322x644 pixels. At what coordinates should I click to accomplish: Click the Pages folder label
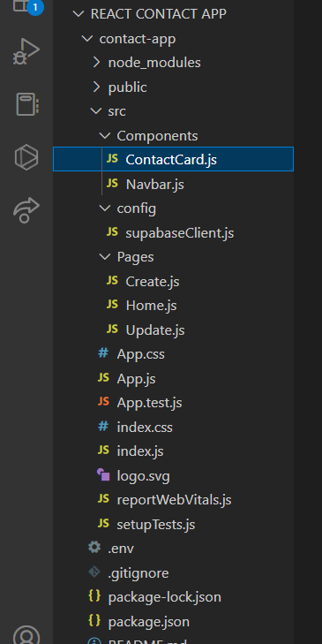[x=135, y=257]
